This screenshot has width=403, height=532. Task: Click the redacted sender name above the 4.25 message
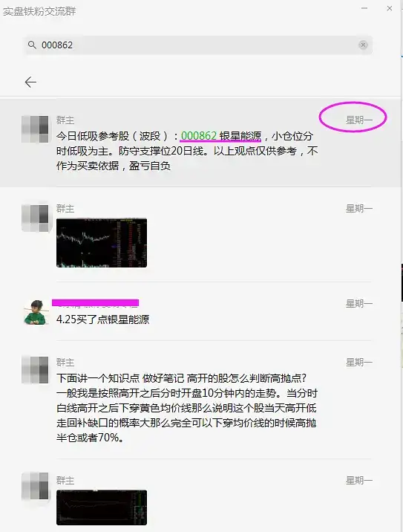(x=95, y=302)
